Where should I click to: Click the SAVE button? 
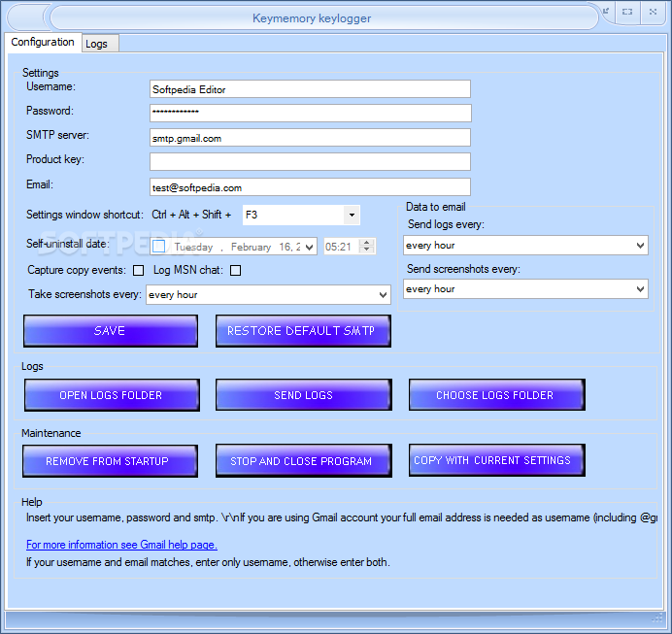pos(111,331)
